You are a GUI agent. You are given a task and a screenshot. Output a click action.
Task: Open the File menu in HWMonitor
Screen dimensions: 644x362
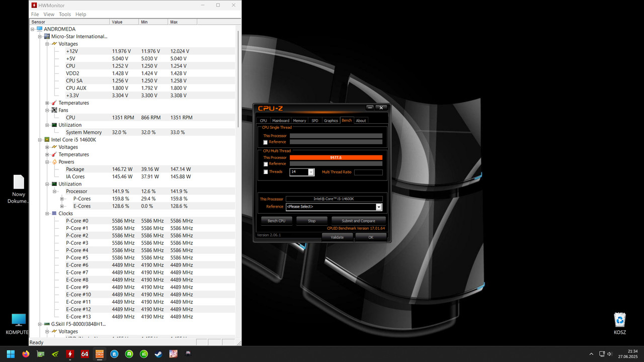(35, 15)
